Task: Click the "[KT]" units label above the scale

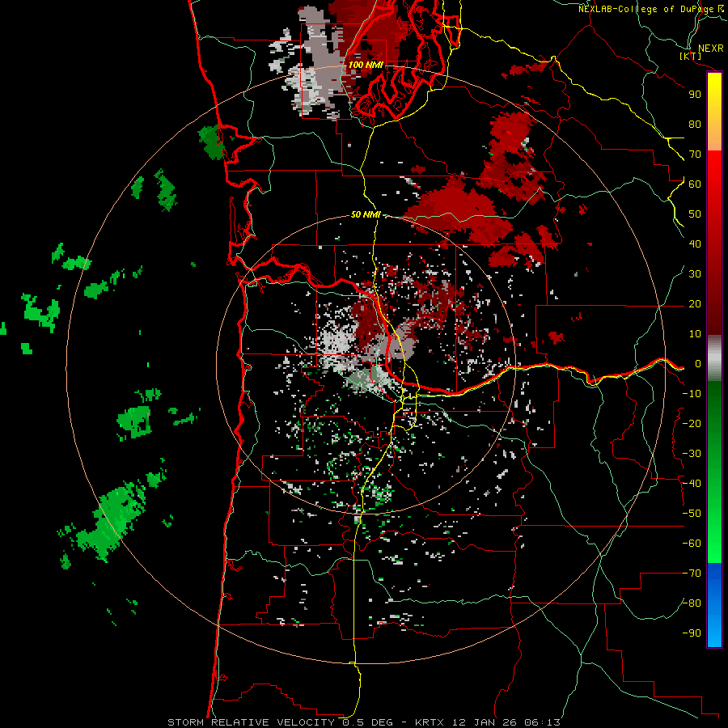Action: click(x=690, y=56)
